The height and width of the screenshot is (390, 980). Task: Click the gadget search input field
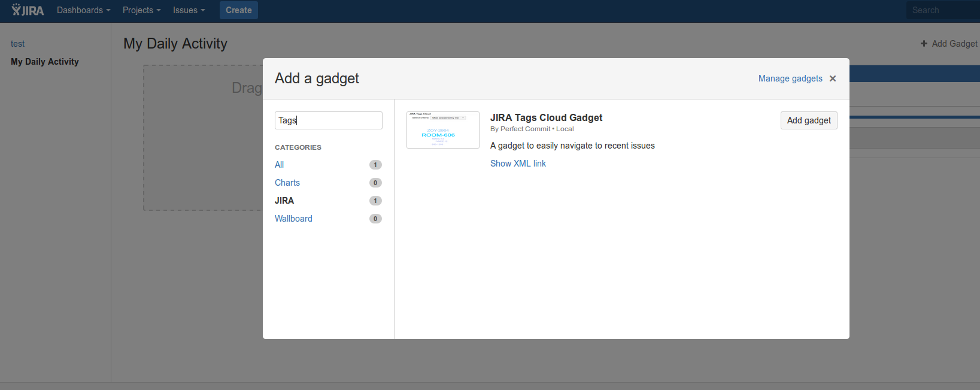[328, 120]
